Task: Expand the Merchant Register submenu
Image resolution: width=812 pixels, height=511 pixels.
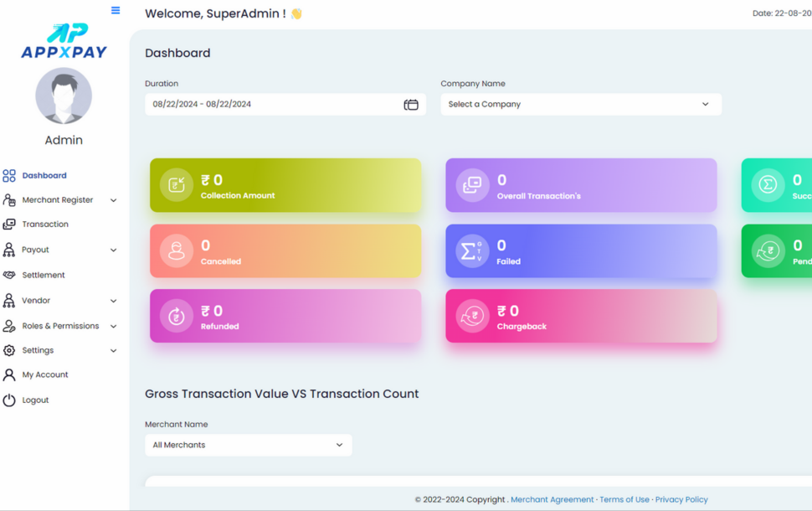Action: pos(113,200)
